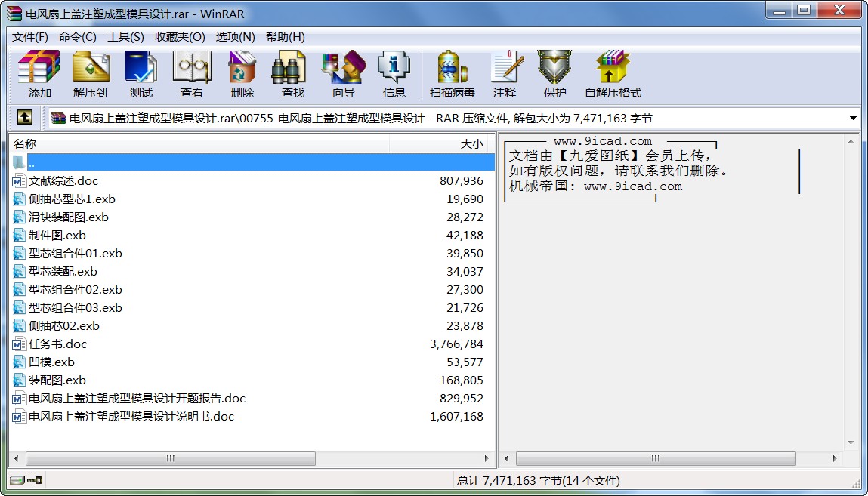Image resolution: width=868 pixels, height=496 pixels.
Task: Expand the archive path dropdown arrow
Action: coord(853,119)
